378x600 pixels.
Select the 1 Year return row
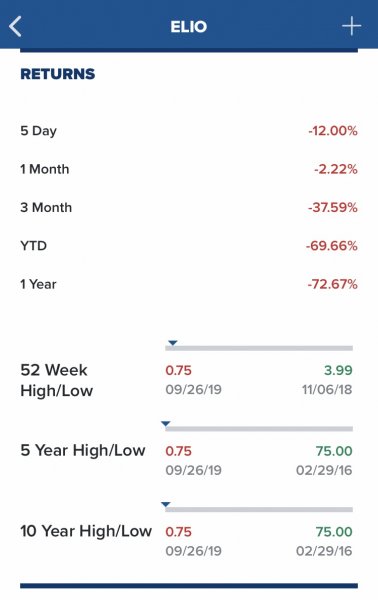point(189,284)
